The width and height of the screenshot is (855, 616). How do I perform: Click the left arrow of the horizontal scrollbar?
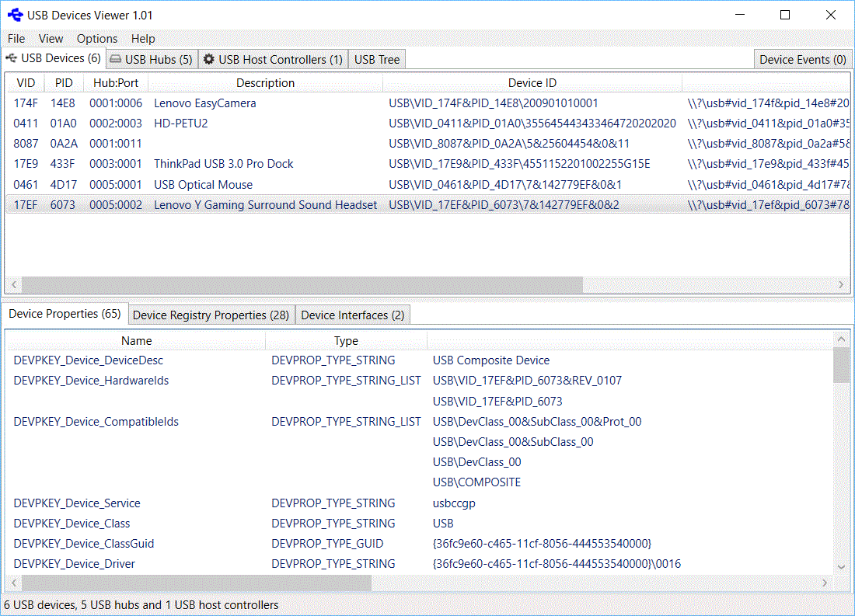[13, 285]
